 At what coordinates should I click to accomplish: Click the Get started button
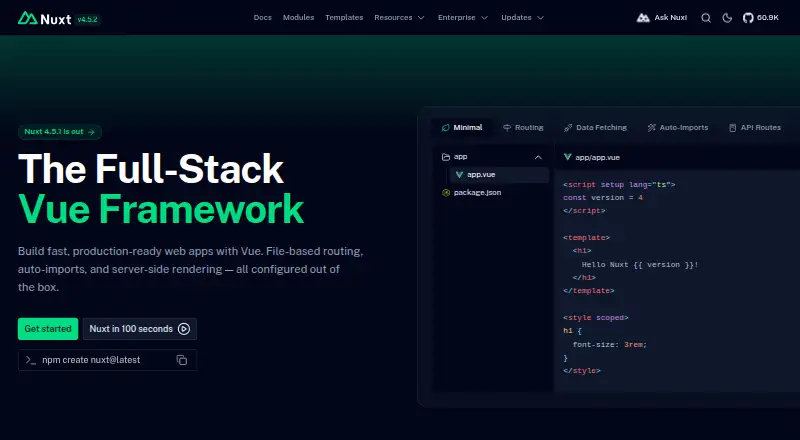pos(48,329)
